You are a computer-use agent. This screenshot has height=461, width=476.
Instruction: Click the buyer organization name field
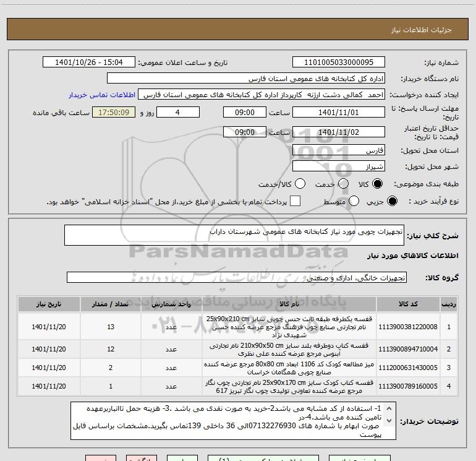[246, 79]
